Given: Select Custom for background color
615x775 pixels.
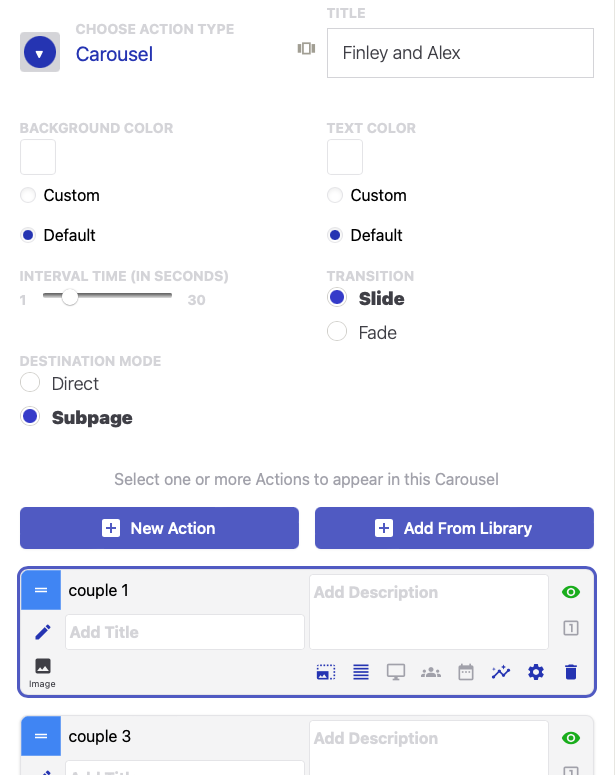Looking at the screenshot, I should 28,196.
